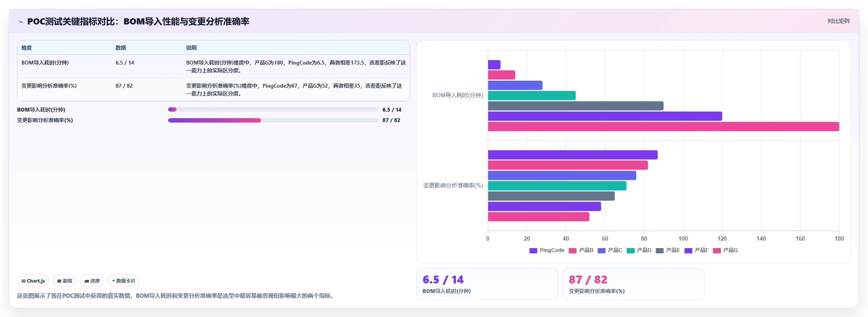This screenshot has height=317, width=868.
Task: Click the top purple PingCode bar in 准确率 group
Action: [572, 155]
